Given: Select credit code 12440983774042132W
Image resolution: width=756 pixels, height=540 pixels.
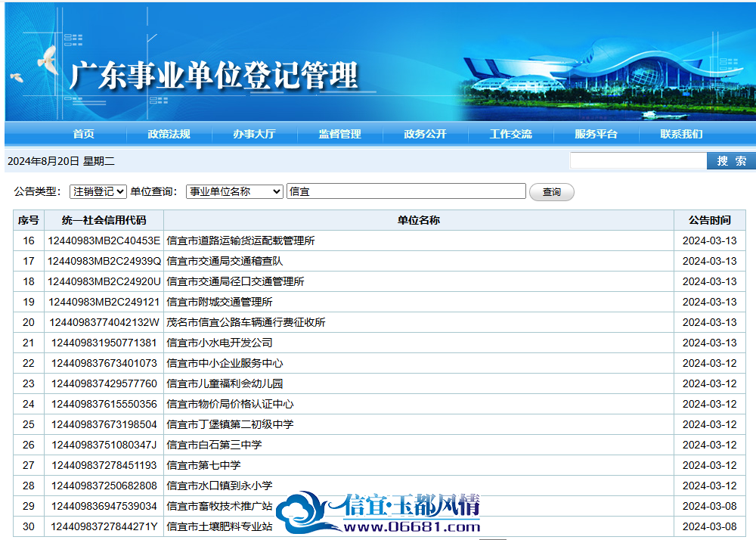Looking at the screenshot, I should pos(104,322).
